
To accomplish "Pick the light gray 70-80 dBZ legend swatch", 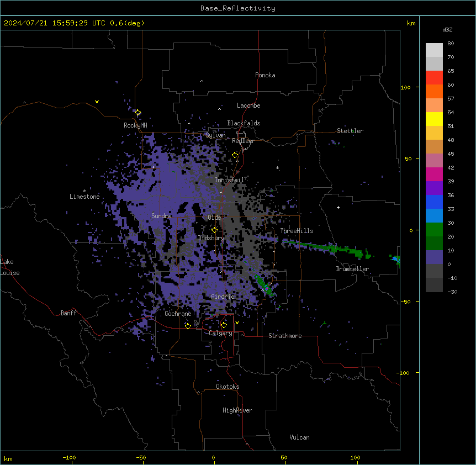I will [434, 50].
